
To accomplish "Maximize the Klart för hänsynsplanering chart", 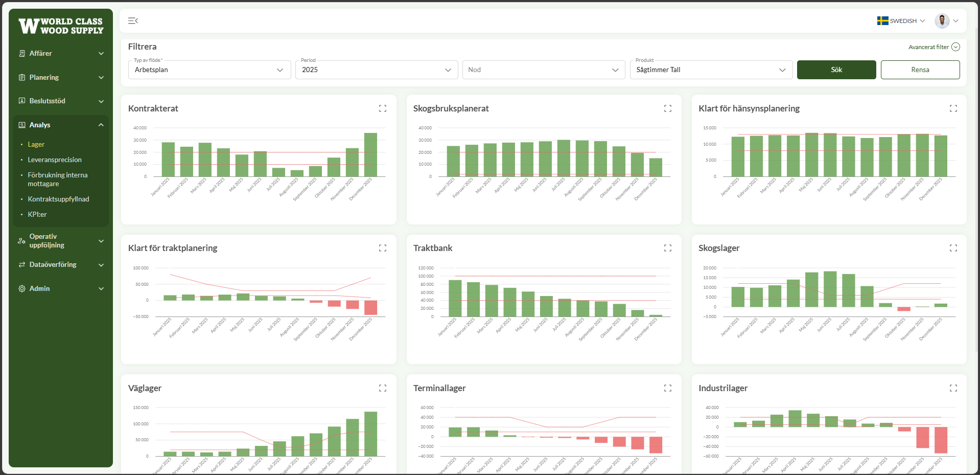I will (953, 108).
